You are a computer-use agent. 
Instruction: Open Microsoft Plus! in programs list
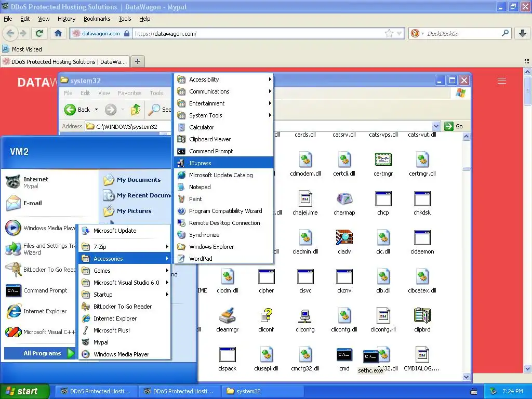point(125,330)
